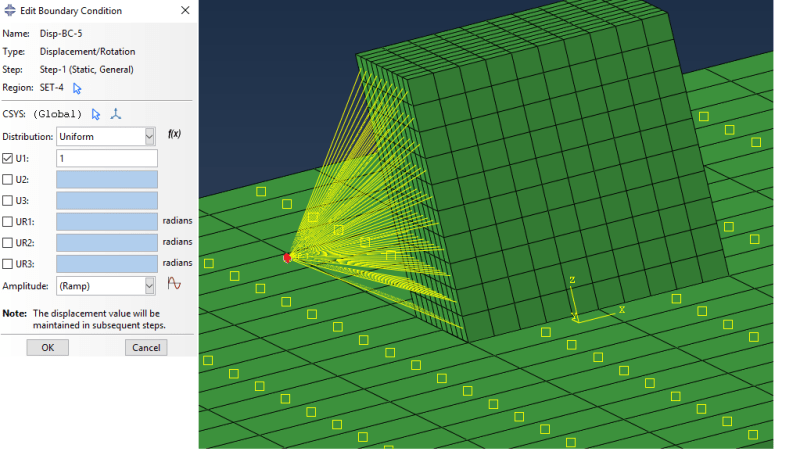Click Cancel in the boundary condition dialog
The height and width of the screenshot is (473, 800).
tap(146, 347)
